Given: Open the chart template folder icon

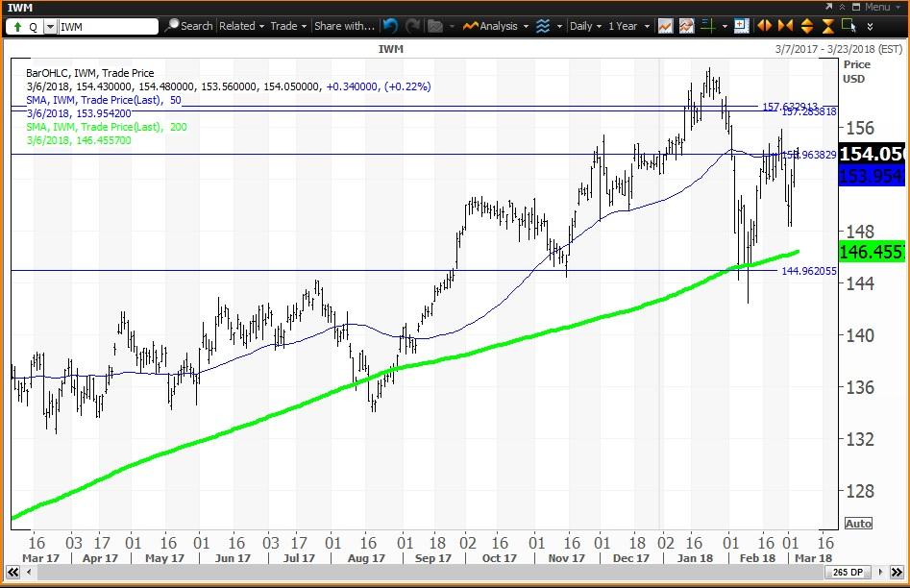Looking at the screenshot, I should click(x=435, y=26).
